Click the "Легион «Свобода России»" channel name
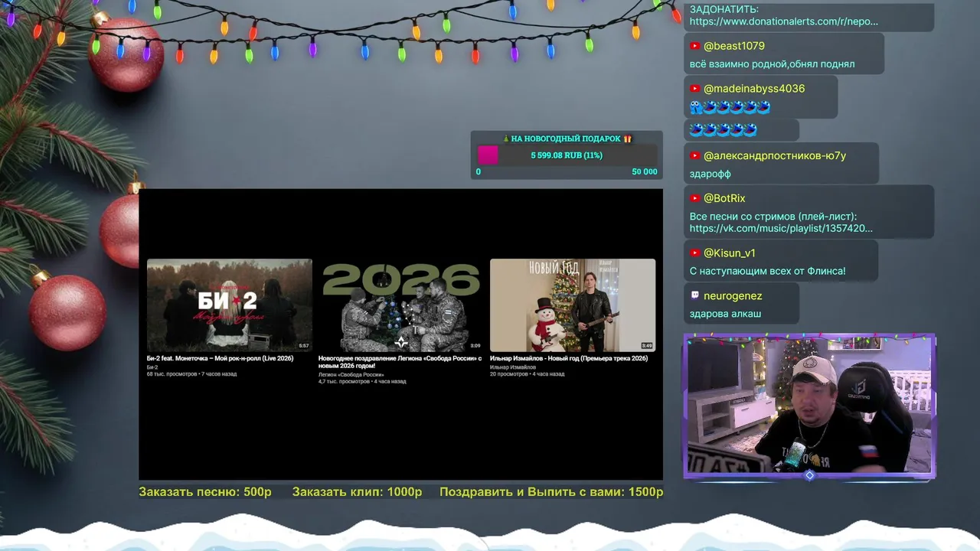This screenshot has width=980, height=551. 351,375
